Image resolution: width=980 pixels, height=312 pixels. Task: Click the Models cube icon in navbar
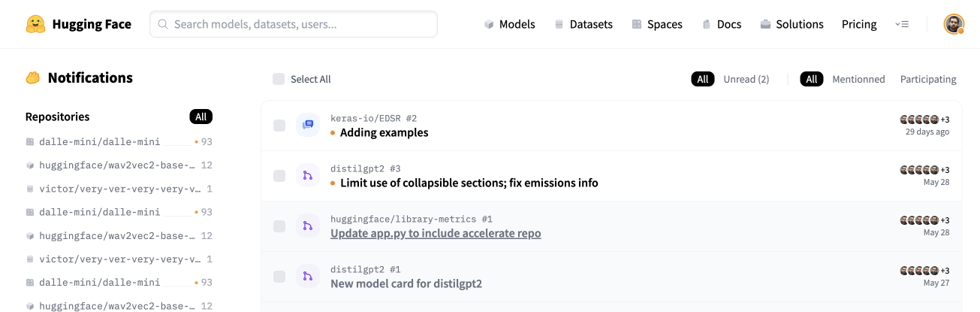[489, 25]
